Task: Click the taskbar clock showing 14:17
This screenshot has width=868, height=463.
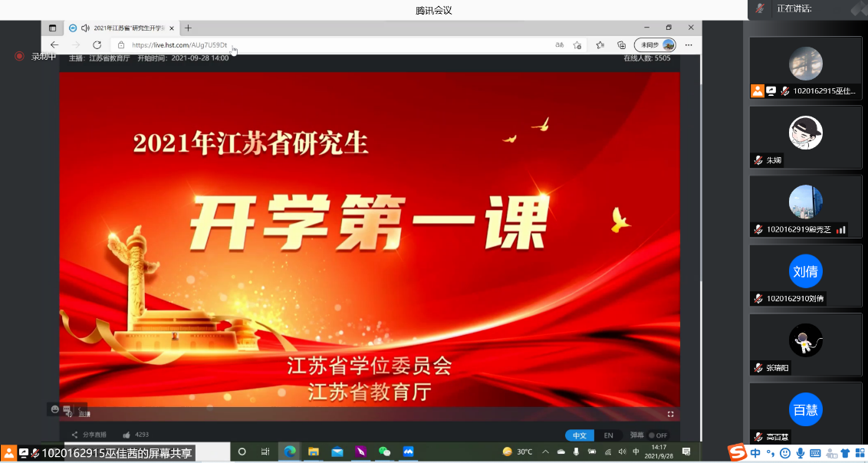Action: click(659, 452)
